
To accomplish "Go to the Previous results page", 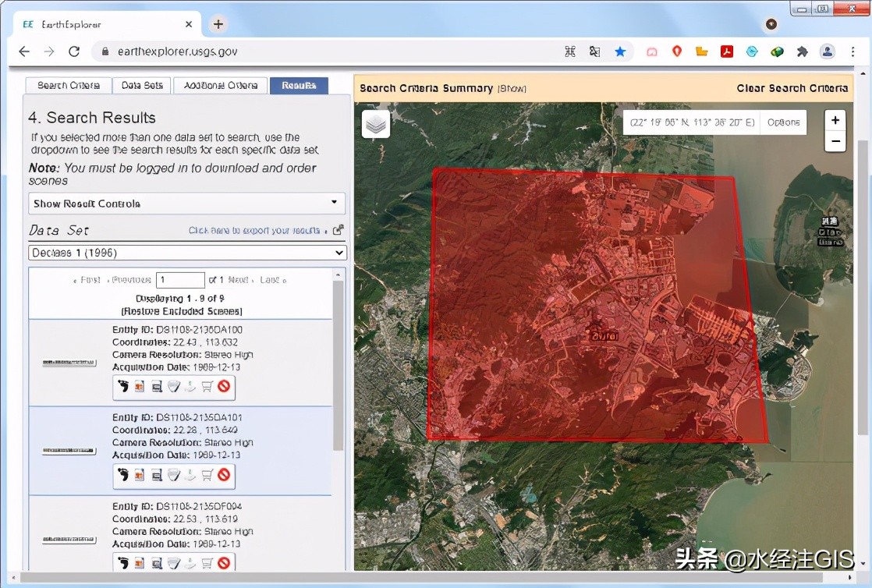I will click(130, 280).
